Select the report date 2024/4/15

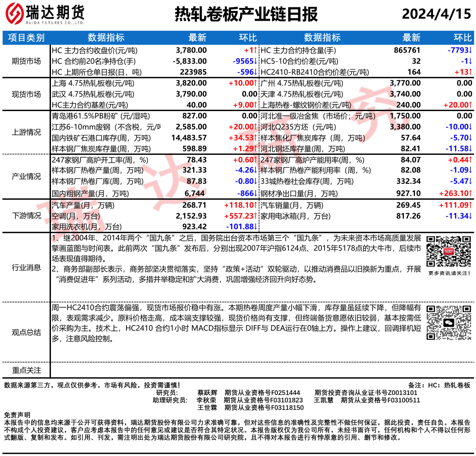436,14
